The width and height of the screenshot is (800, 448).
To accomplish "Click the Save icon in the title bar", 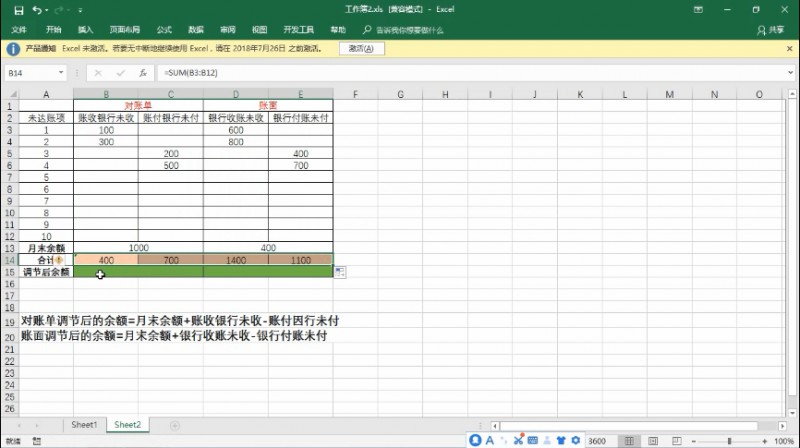I will tap(18, 10).
